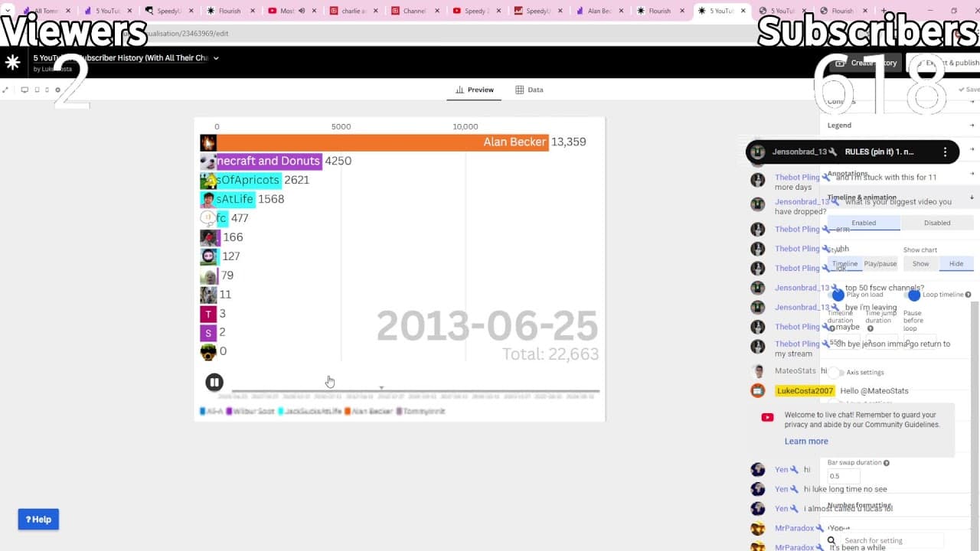Click MateoStats's avatar in the live chat

pyautogui.click(x=758, y=371)
